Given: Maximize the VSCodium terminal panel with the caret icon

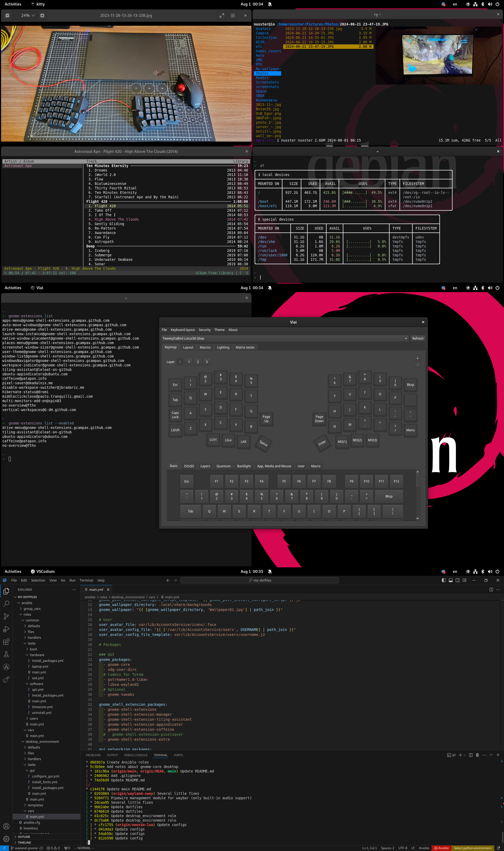Looking at the screenshot, I should (x=491, y=755).
